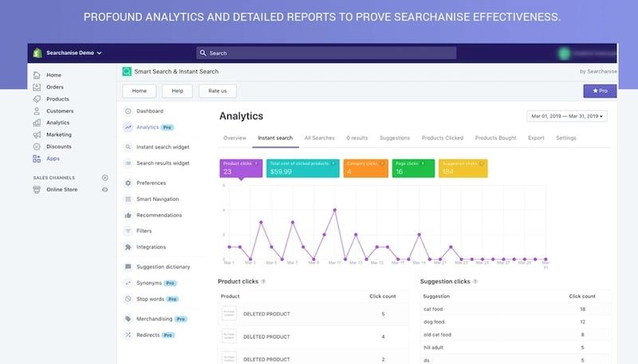
Task: Click the Integrations puzzle icon
Action: pyautogui.click(x=128, y=247)
